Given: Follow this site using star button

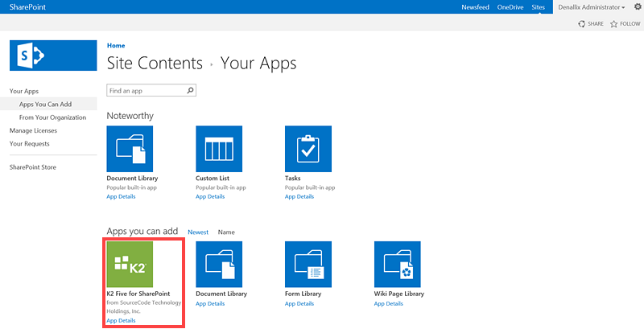Looking at the screenshot, I should [x=625, y=24].
